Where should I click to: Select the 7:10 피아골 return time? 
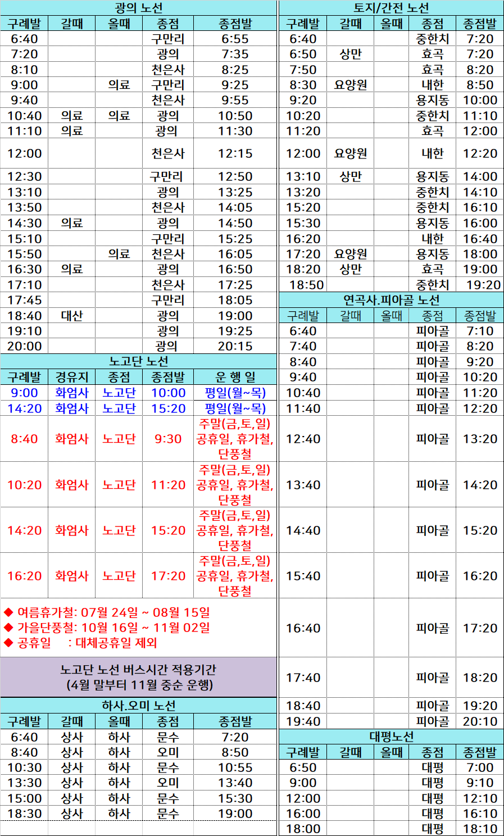480,331
